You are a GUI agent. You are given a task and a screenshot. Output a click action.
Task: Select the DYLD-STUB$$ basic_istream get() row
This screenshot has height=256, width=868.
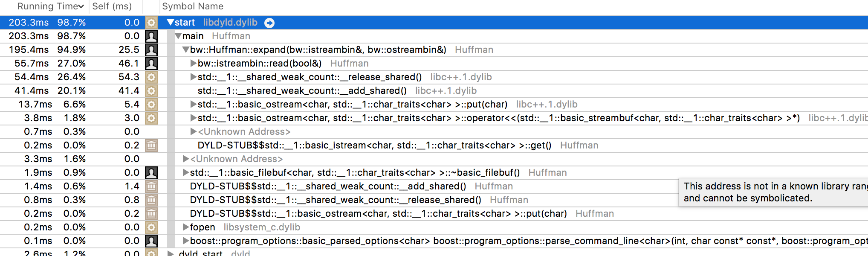pyautogui.click(x=434, y=145)
